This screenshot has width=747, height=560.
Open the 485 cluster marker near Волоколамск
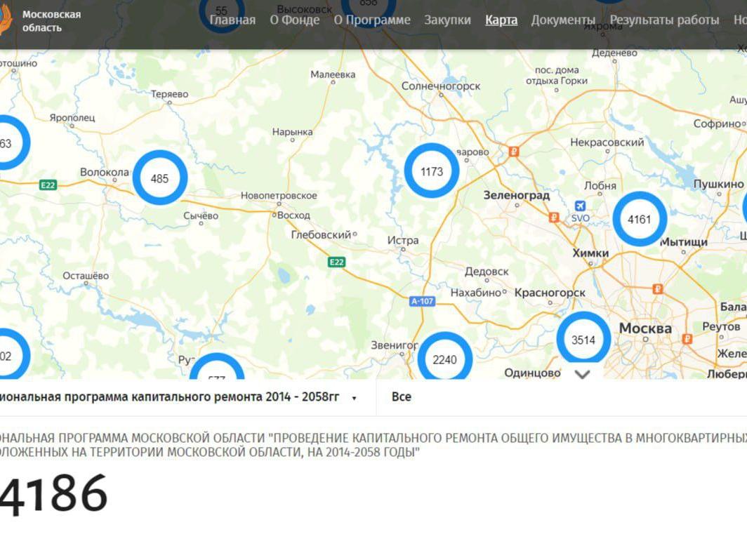point(159,178)
